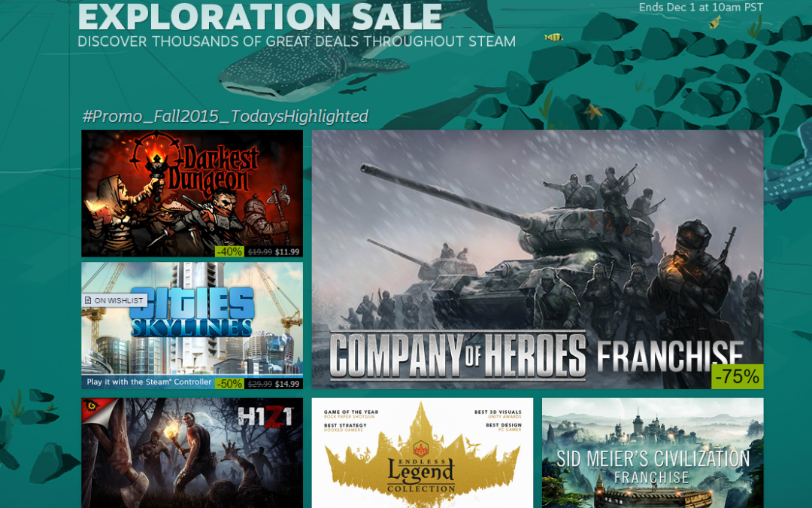Click the Exploration Sale heading
Screen dimensions: 812x508
point(260,17)
